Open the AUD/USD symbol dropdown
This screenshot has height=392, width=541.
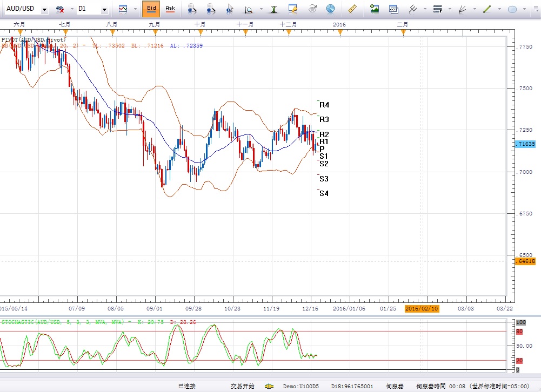(x=44, y=10)
